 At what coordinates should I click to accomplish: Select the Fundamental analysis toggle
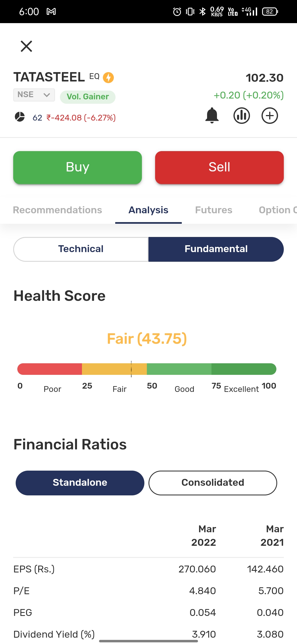[x=216, y=249]
